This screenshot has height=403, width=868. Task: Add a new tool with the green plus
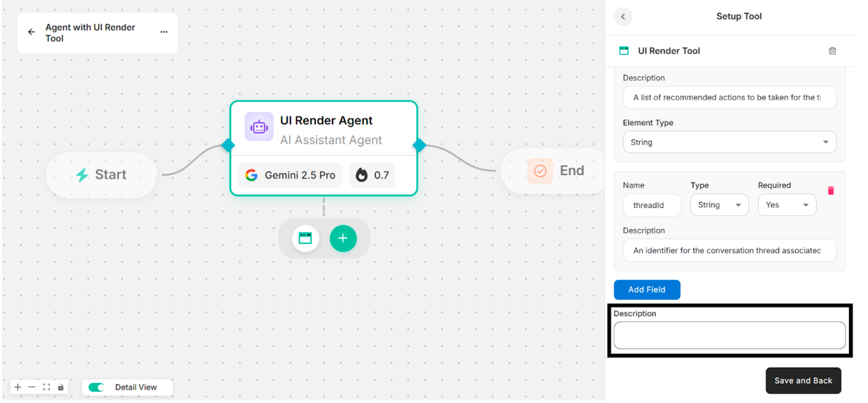tap(343, 239)
